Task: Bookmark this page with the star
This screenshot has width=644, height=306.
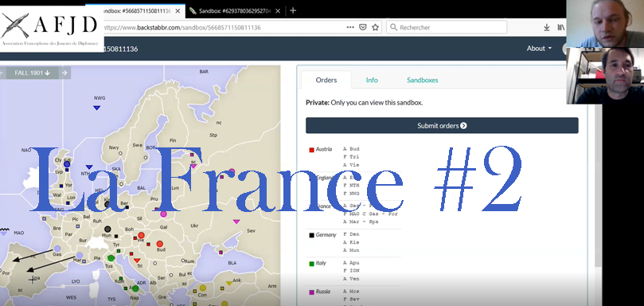Action: click(x=375, y=27)
